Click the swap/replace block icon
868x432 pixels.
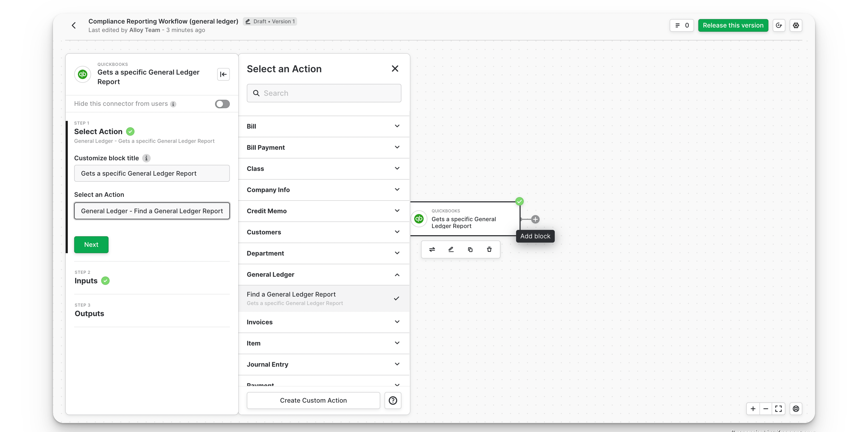coord(432,249)
